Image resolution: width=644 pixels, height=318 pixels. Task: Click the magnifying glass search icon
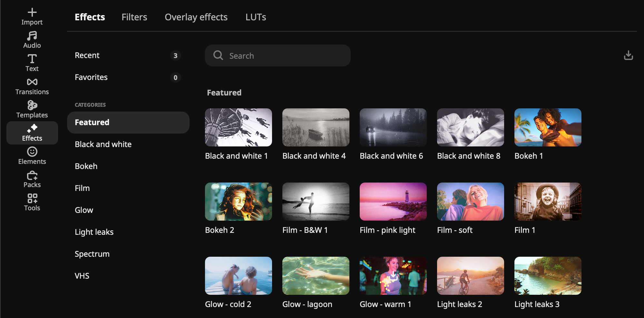218,55
